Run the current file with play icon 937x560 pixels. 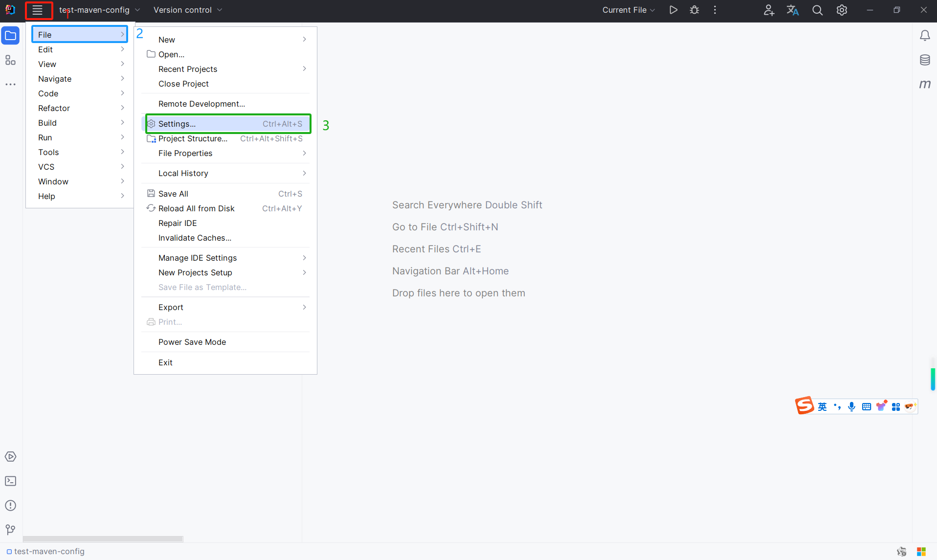673,10
